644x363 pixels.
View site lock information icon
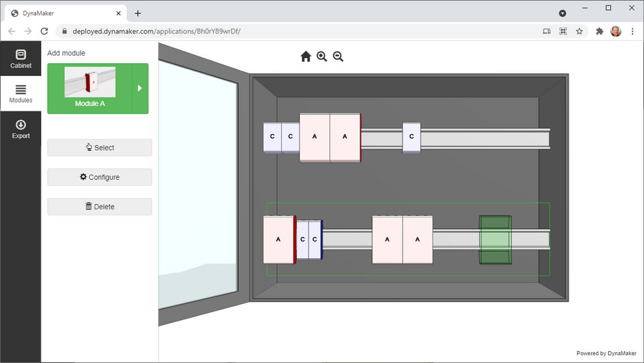[64, 32]
